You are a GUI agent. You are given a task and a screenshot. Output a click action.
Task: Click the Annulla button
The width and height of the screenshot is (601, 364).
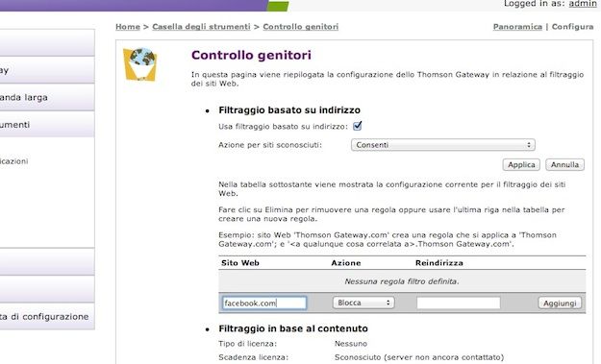(x=565, y=164)
